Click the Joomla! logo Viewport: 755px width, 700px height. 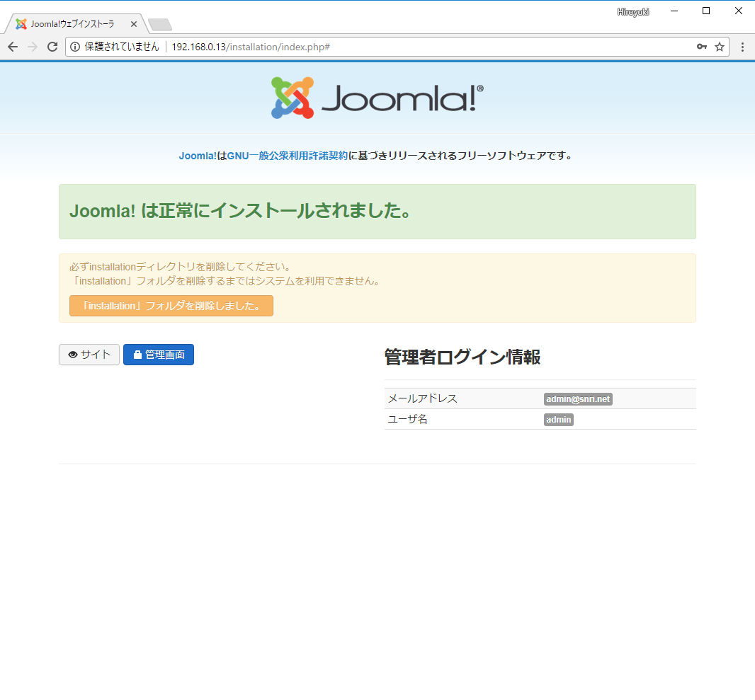coord(377,98)
